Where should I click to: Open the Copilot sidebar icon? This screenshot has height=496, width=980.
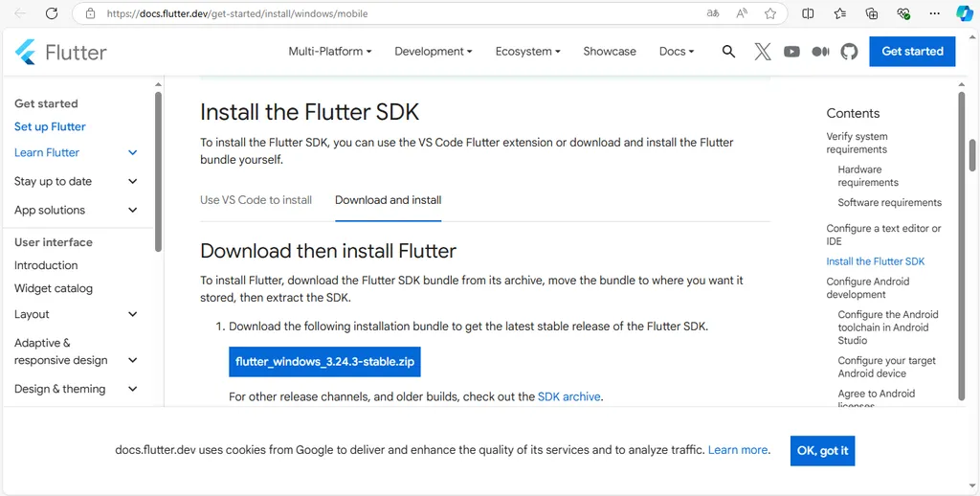[965, 13]
